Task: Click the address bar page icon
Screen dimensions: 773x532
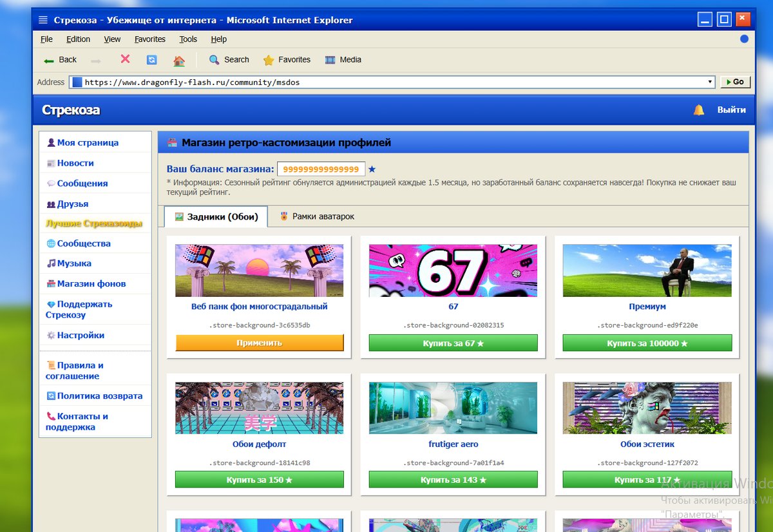Action: coord(77,82)
